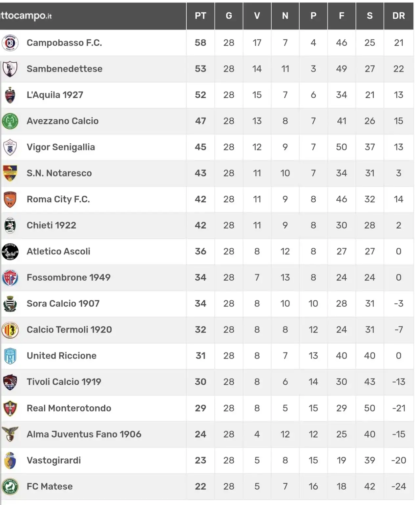Select the green Avezzano Calcio badge
420x505 pixels.
[x=10, y=121]
